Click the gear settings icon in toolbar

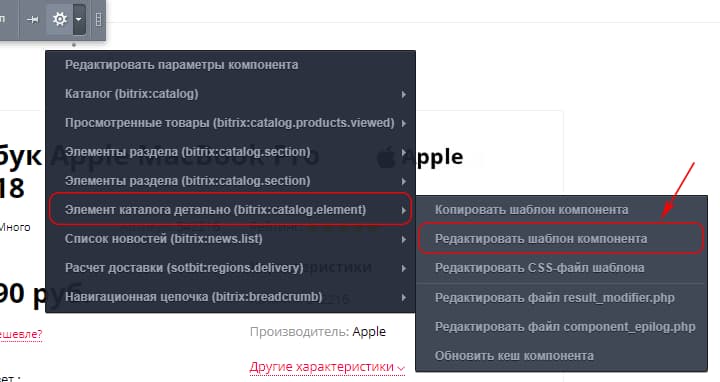60,19
